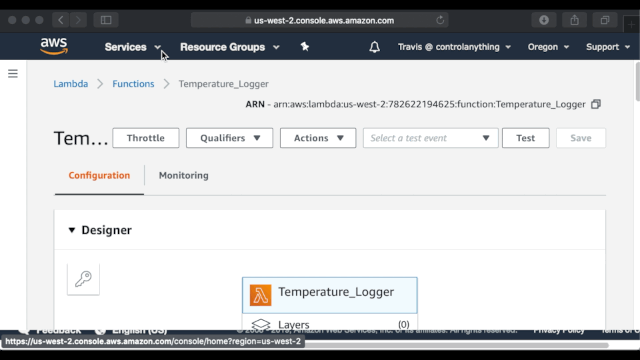The image size is (640, 360).
Task: Go to the Functions breadcrumb link
Action: coord(133,84)
